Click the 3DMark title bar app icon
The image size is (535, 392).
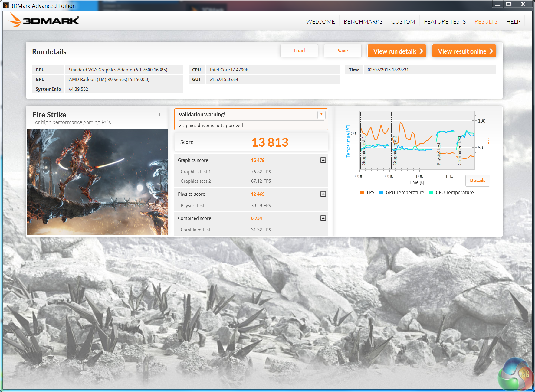pos(6,5)
